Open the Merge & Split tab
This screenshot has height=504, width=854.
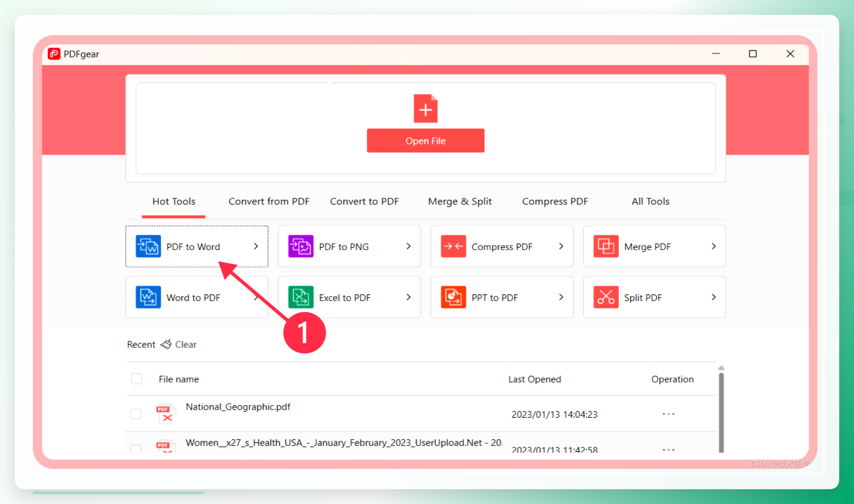click(460, 201)
